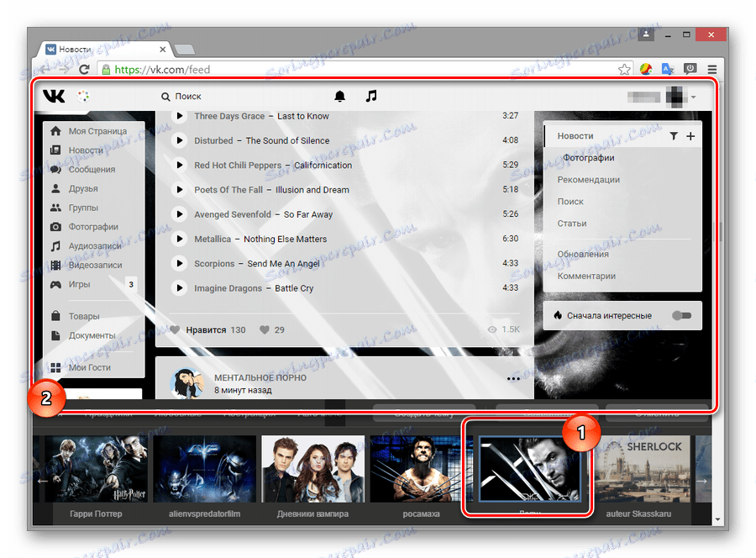Click the plus icon to add tab

[x=690, y=136]
